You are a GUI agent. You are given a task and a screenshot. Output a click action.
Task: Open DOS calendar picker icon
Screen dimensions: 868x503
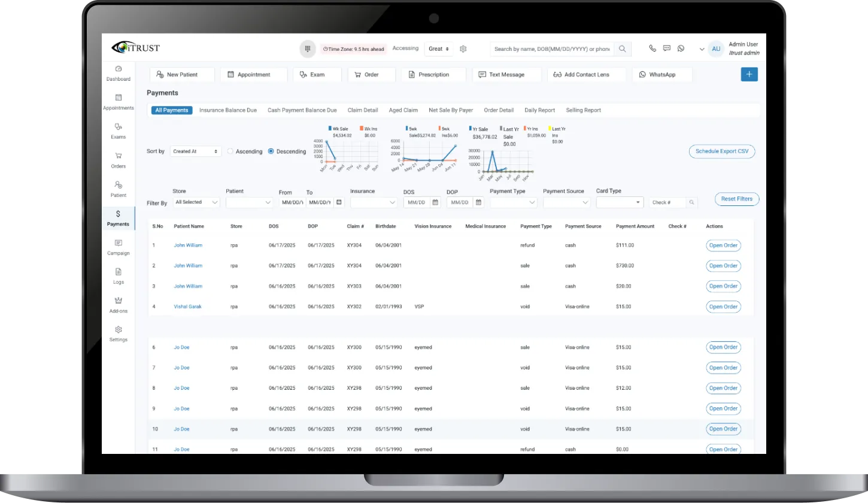click(435, 202)
